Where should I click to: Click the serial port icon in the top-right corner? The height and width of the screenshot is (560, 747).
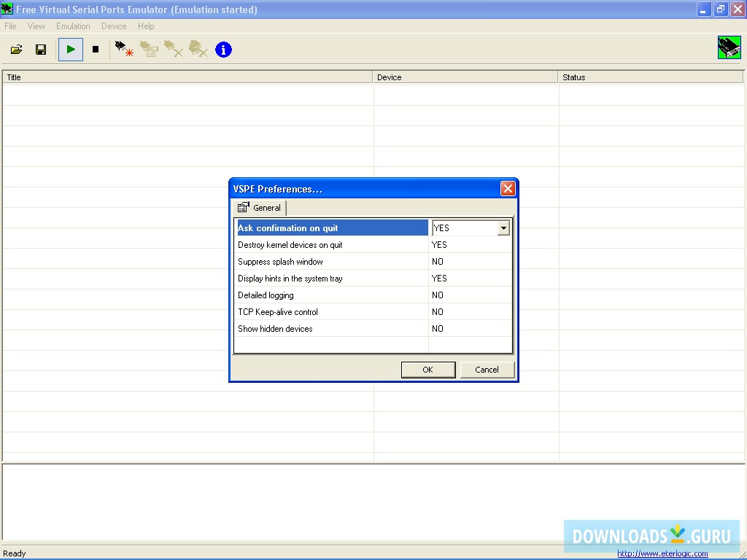(729, 49)
